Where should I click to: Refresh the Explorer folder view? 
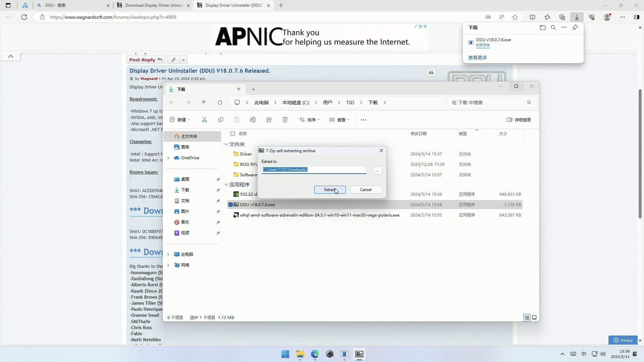click(220, 103)
